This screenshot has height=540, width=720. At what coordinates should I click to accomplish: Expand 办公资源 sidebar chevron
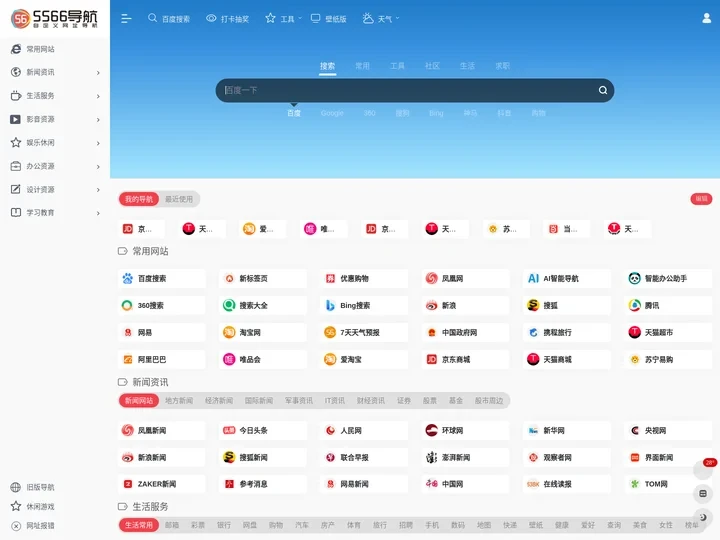[98, 166]
